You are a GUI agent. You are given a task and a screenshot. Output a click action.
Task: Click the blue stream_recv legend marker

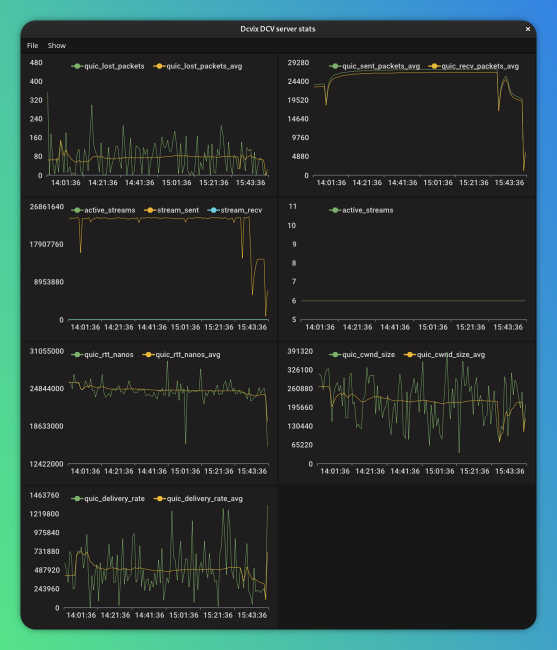click(x=213, y=211)
